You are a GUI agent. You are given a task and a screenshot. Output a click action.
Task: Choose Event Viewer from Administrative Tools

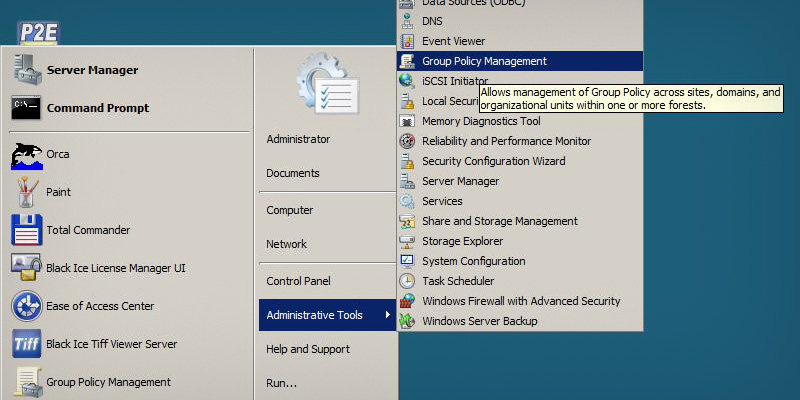pos(453,41)
